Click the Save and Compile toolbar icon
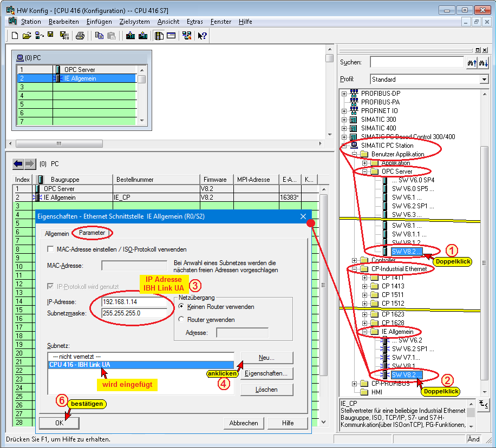 click(64, 35)
